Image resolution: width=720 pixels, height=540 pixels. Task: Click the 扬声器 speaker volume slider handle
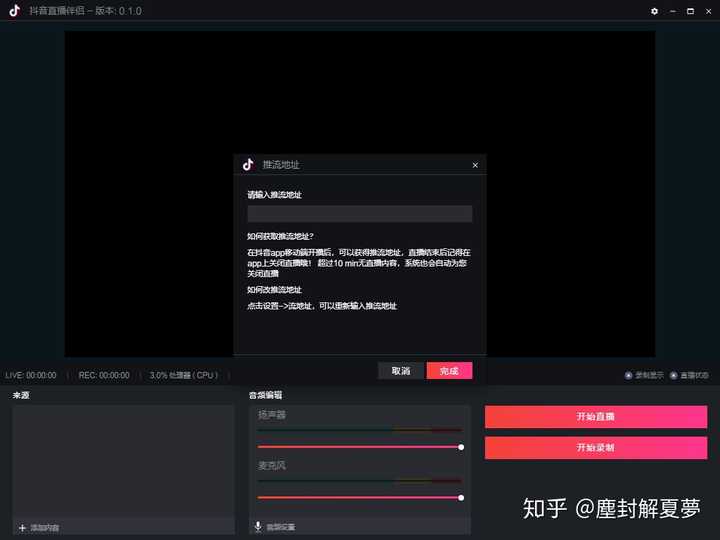click(x=461, y=447)
